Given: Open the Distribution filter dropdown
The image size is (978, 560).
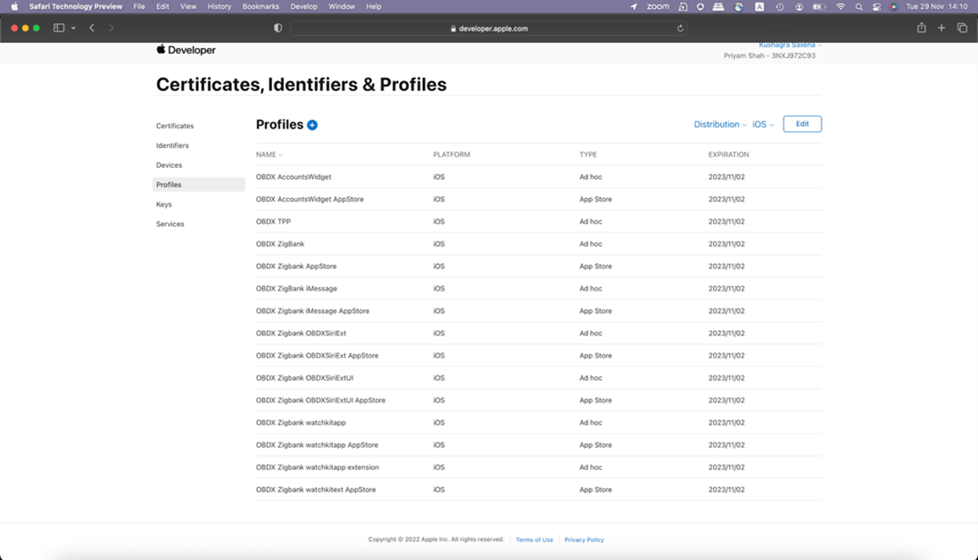Looking at the screenshot, I should [719, 125].
